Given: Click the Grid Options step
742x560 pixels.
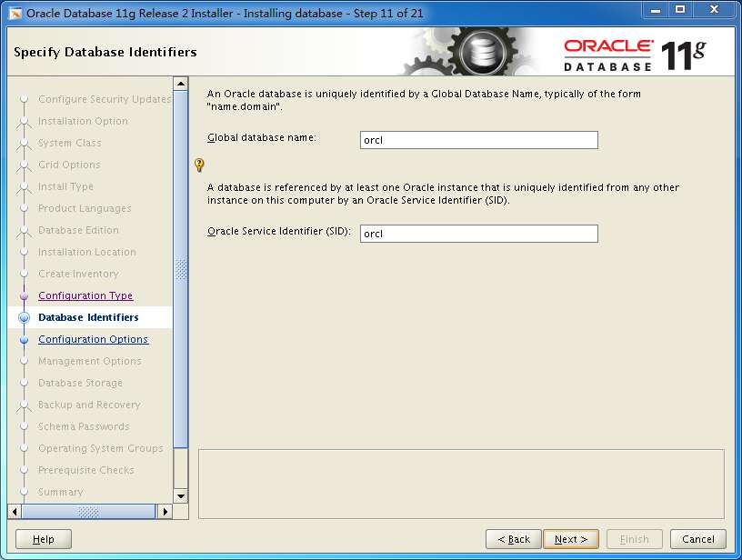Looking at the screenshot, I should (69, 165).
